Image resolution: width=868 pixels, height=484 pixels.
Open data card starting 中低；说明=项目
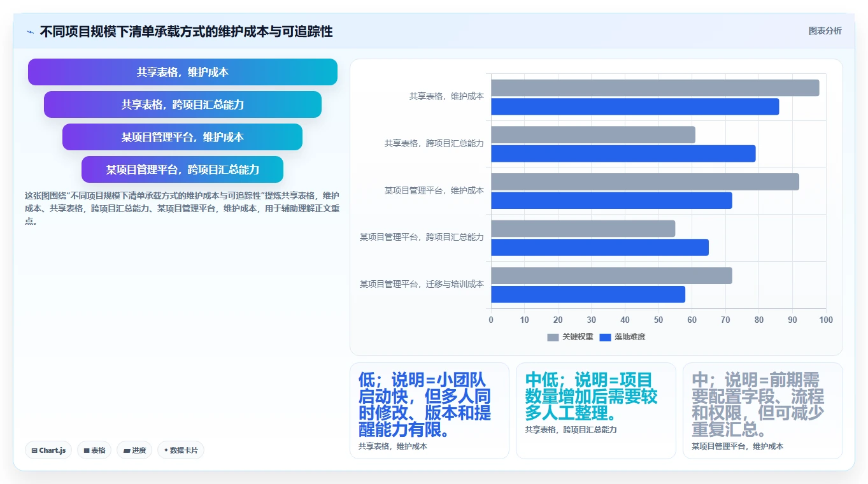pyautogui.click(x=595, y=411)
